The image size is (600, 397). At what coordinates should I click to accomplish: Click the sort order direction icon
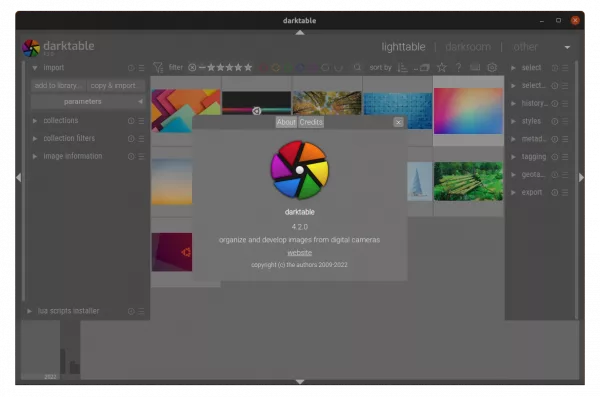402,68
